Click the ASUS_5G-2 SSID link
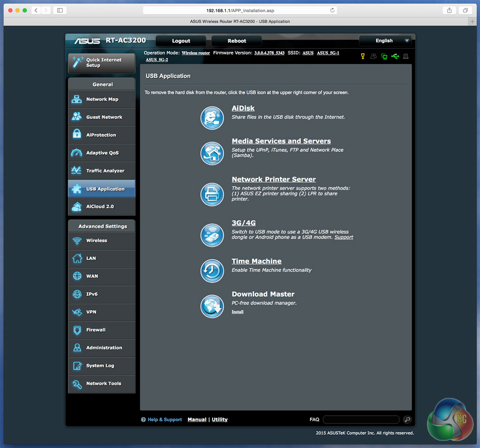Screen dimensions: 480x448 (x=157, y=60)
